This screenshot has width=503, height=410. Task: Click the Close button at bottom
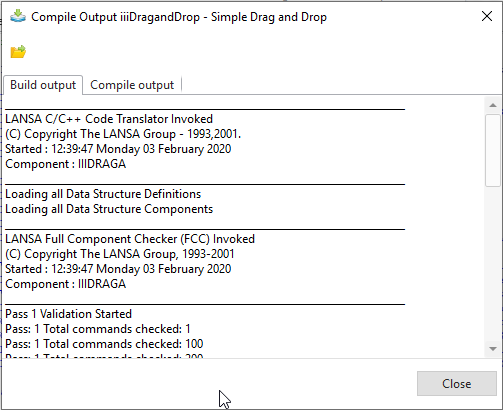(457, 384)
